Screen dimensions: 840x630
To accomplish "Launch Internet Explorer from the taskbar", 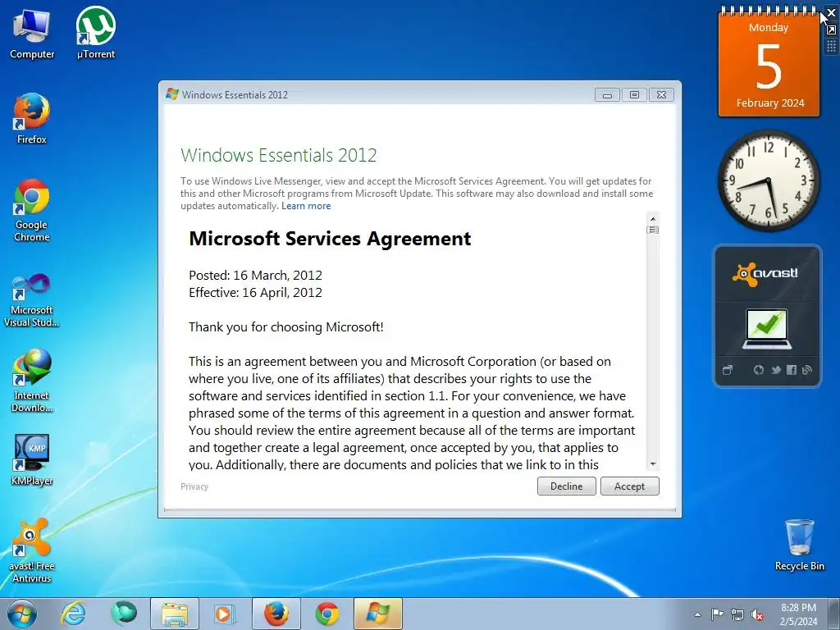I will click(73, 614).
